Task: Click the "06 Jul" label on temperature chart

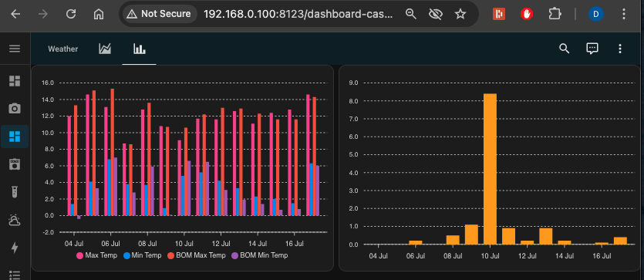Action: (x=111, y=244)
